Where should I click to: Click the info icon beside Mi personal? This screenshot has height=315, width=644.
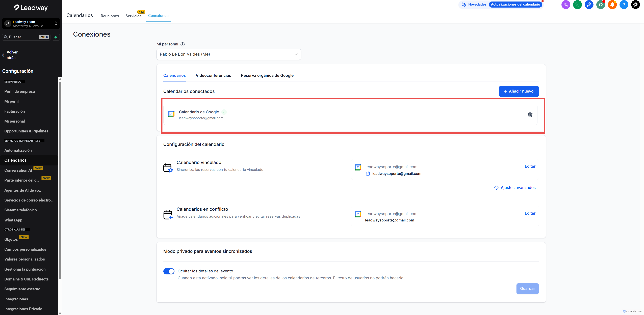click(183, 44)
